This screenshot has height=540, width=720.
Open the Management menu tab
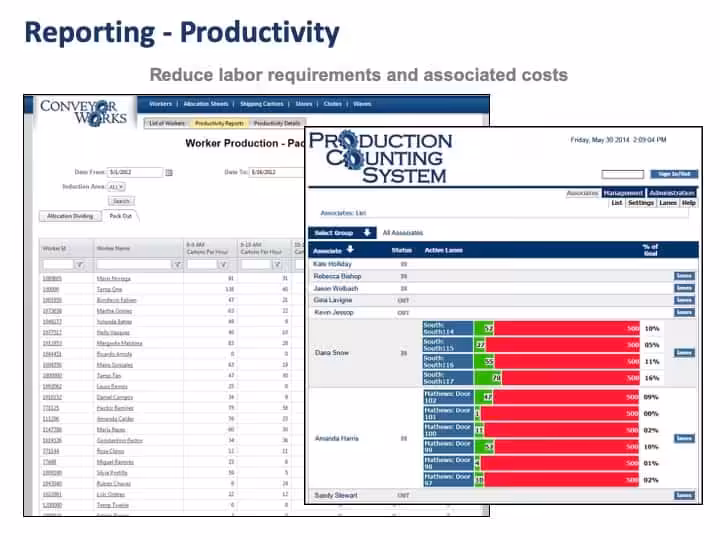624,193
